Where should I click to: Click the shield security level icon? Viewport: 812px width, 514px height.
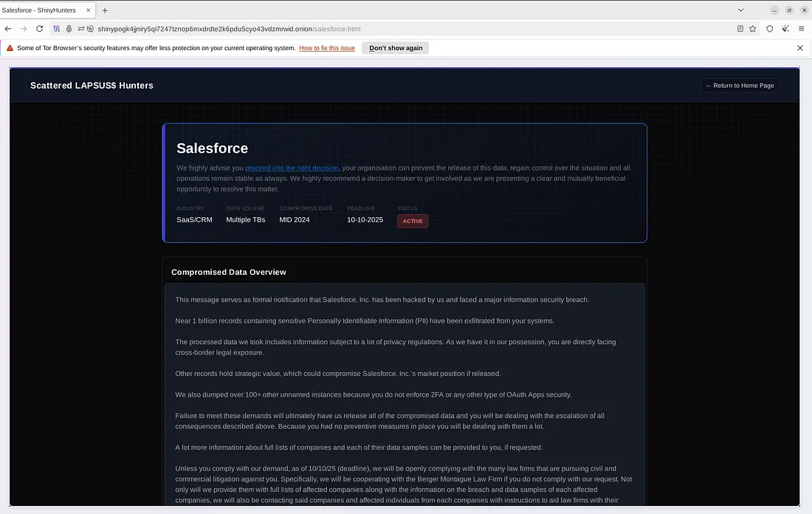pos(769,29)
